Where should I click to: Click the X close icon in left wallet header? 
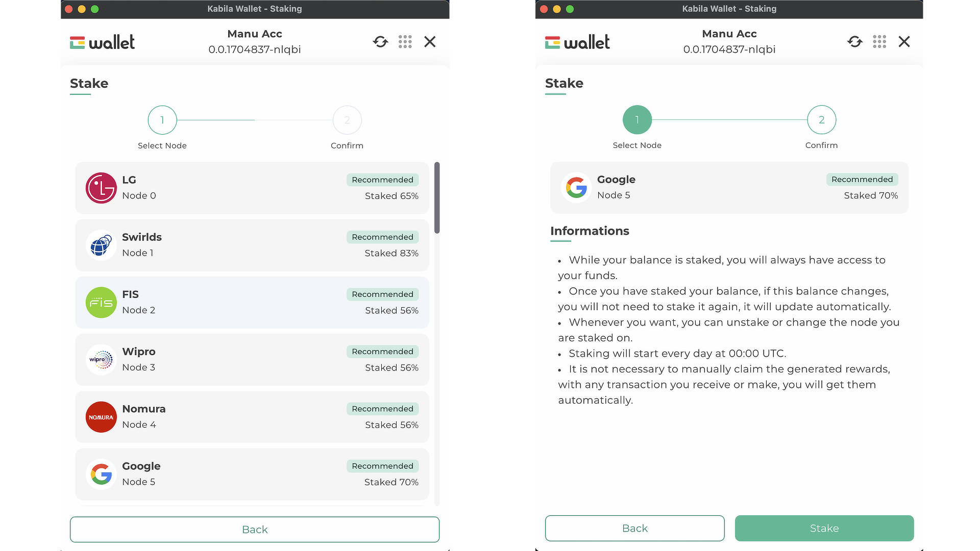[x=430, y=42]
